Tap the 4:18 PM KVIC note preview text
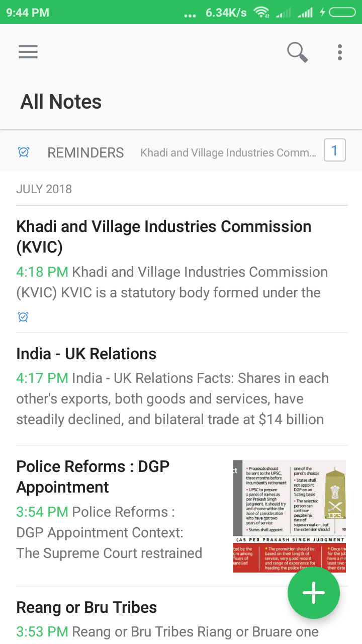 pyautogui.click(x=172, y=282)
